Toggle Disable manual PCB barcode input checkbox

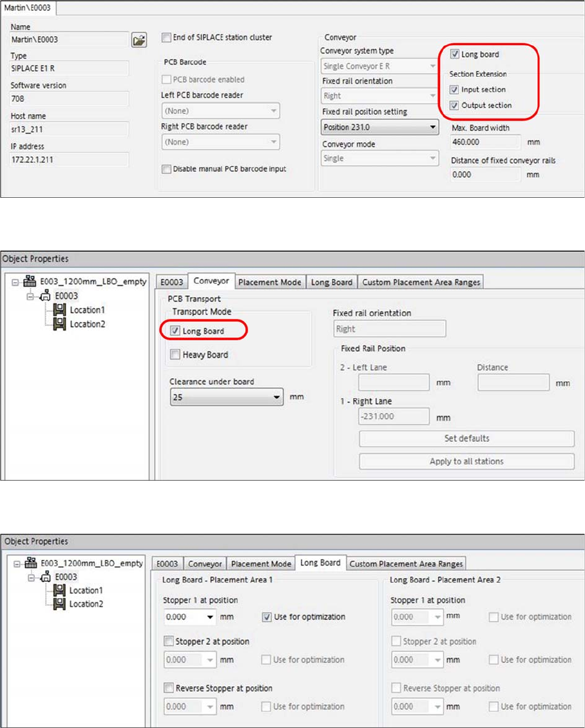click(x=166, y=169)
